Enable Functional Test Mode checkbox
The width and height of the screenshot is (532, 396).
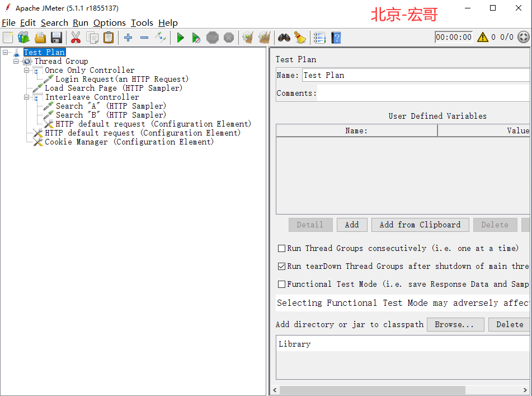pos(281,285)
